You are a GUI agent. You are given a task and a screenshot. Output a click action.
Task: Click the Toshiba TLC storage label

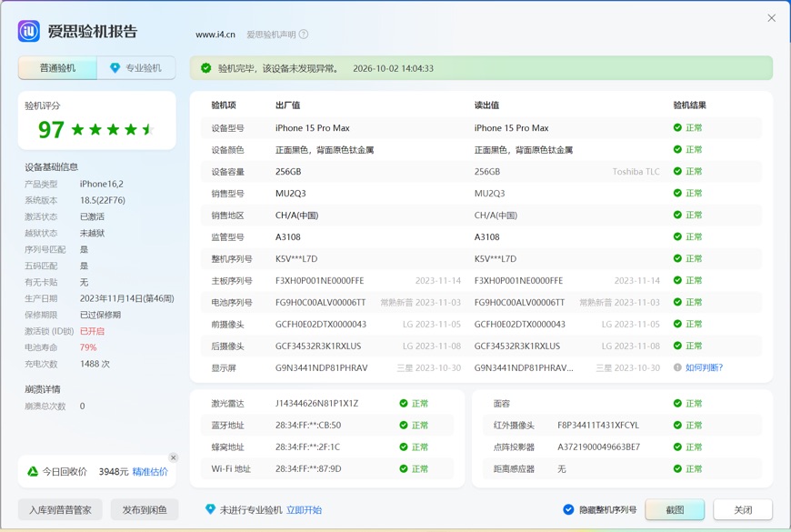(x=636, y=172)
